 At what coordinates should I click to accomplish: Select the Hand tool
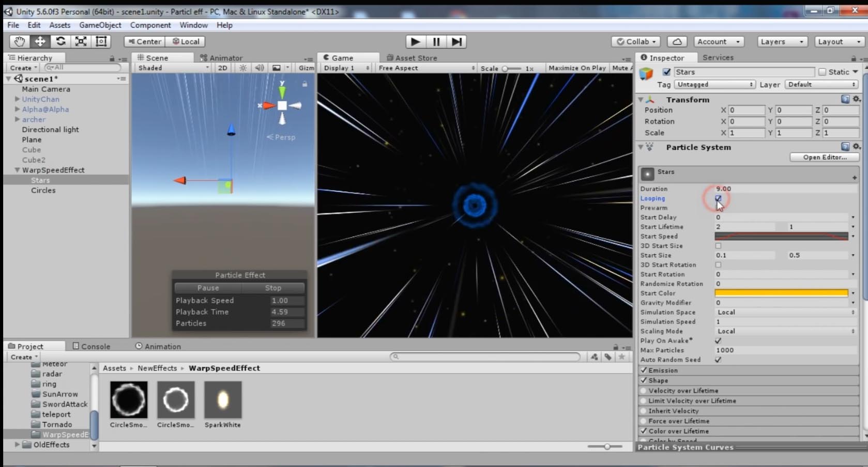click(x=20, y=41)
